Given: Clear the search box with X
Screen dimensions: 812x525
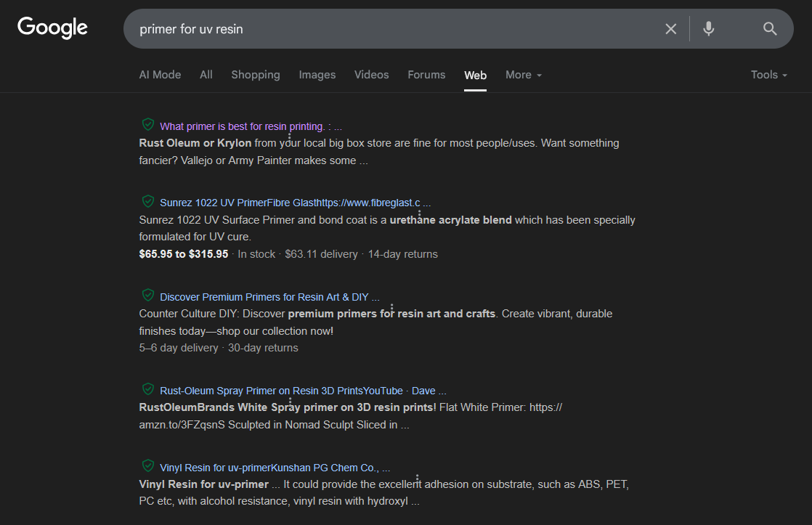Looking at the screenshot, I should click(x=670, y=29).
